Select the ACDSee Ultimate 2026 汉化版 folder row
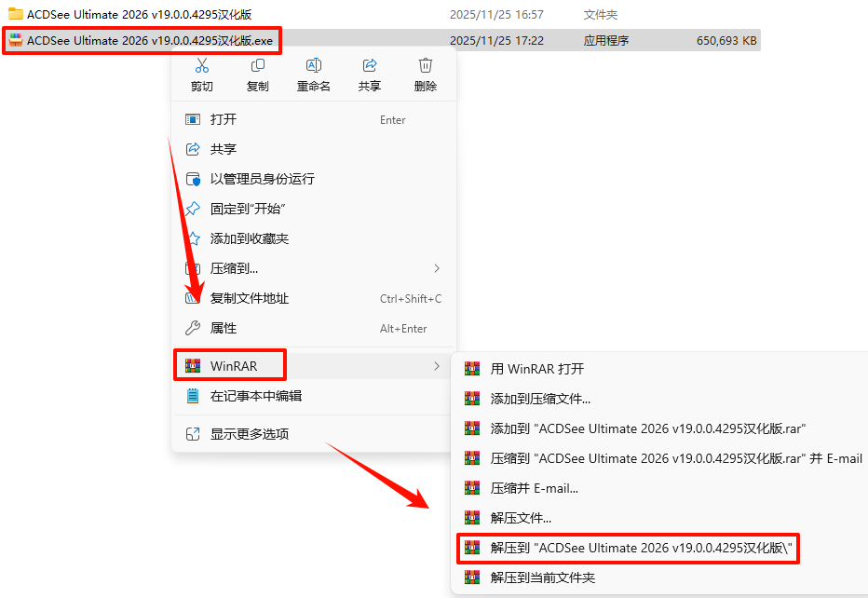Image resolution: width=868 pixels, height=598 pixels. pyautogui.click(x=381, y=14)
